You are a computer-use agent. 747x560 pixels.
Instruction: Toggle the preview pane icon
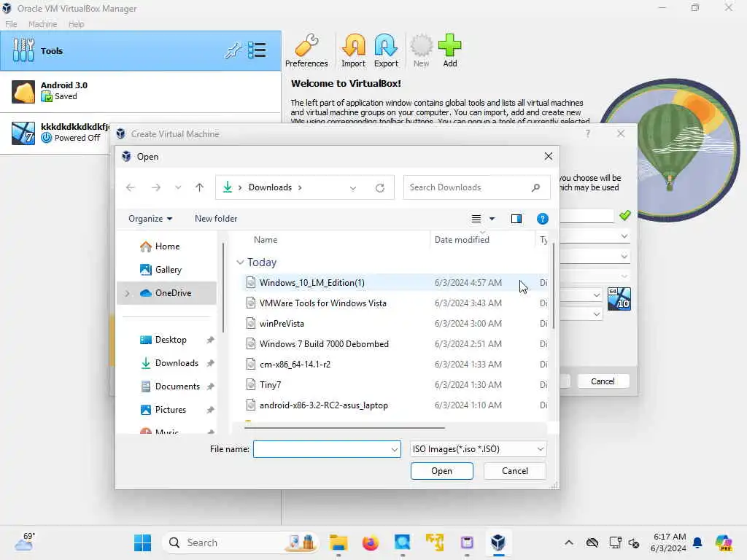click(x=516, y=219)
